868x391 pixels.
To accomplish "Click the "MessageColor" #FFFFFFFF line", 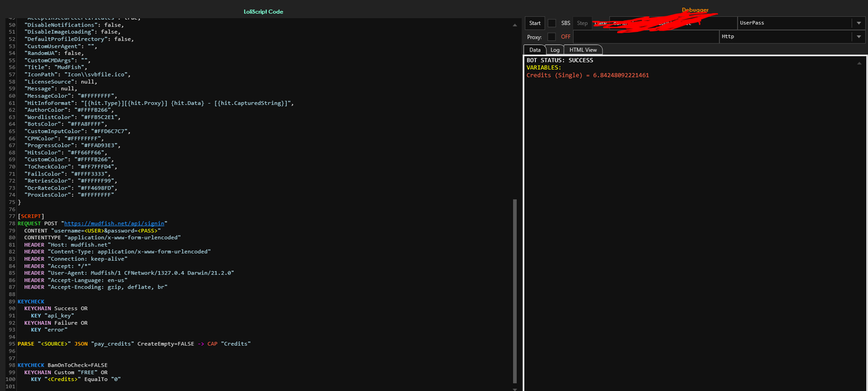I will [71, 96].
